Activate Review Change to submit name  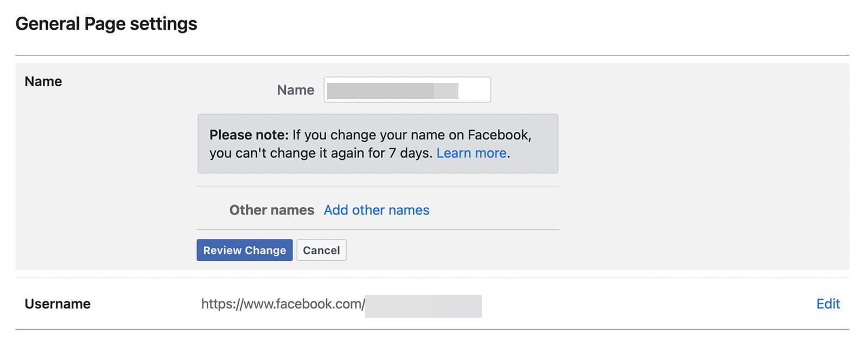click(245, 250)
